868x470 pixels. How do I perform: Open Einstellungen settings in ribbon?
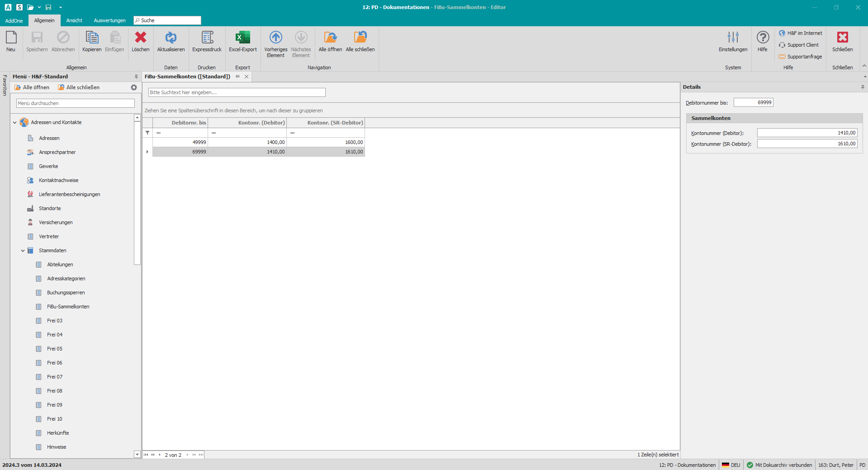(733, 38)
